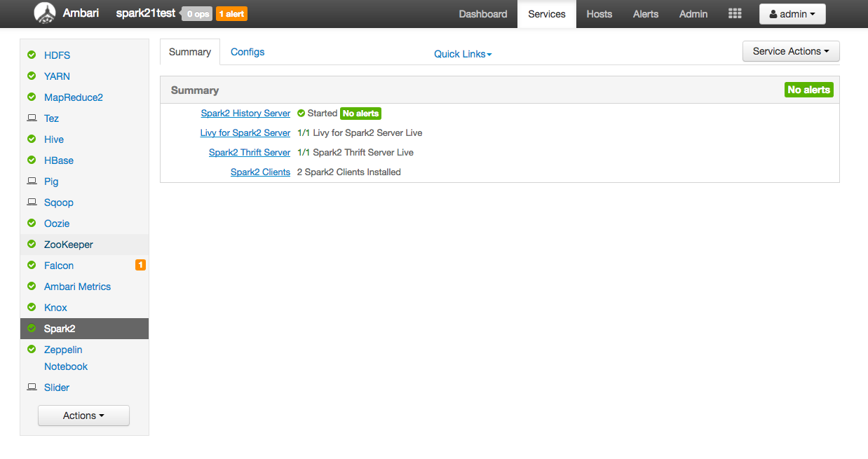This screenshot has width=868, height=459.
Task: Open the apps grid icon in top bar
Action: (x=734, y=13)
